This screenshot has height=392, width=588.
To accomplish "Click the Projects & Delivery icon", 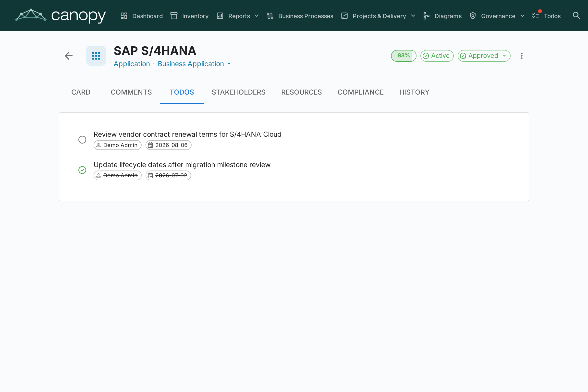I will [x=344, y=16].
